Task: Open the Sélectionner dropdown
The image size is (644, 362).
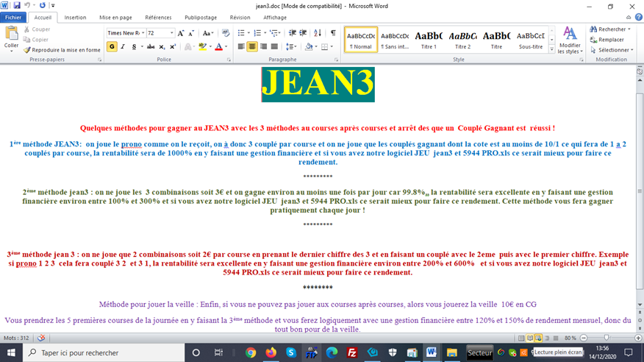Action: [612, 50]
